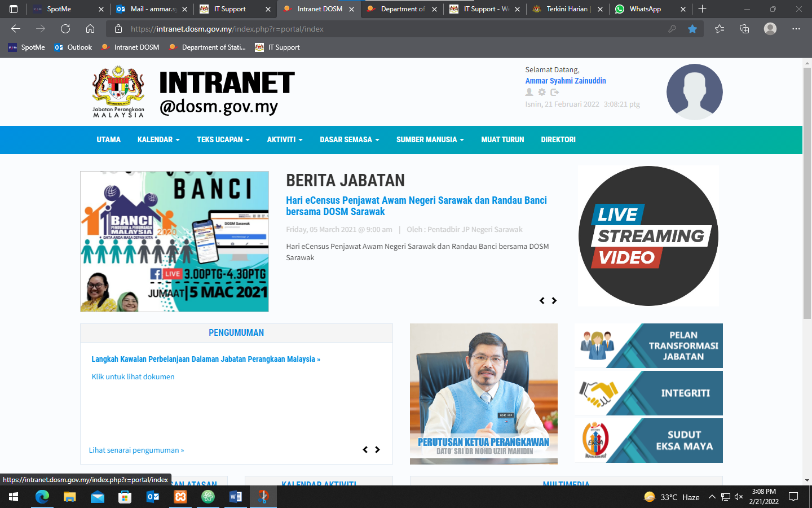Show previous announcement in Pengumuman panel
This screenshot has height=508, width=812.
pos(365,450)
